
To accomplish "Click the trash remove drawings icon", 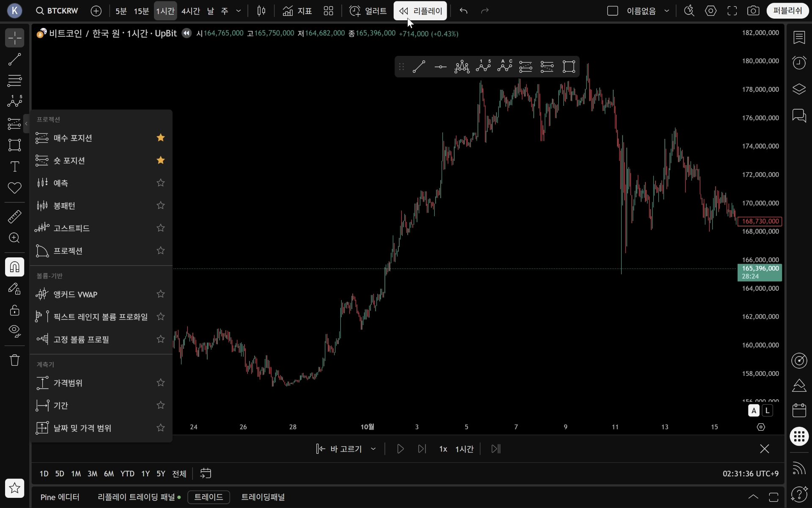I will point(14,360).
